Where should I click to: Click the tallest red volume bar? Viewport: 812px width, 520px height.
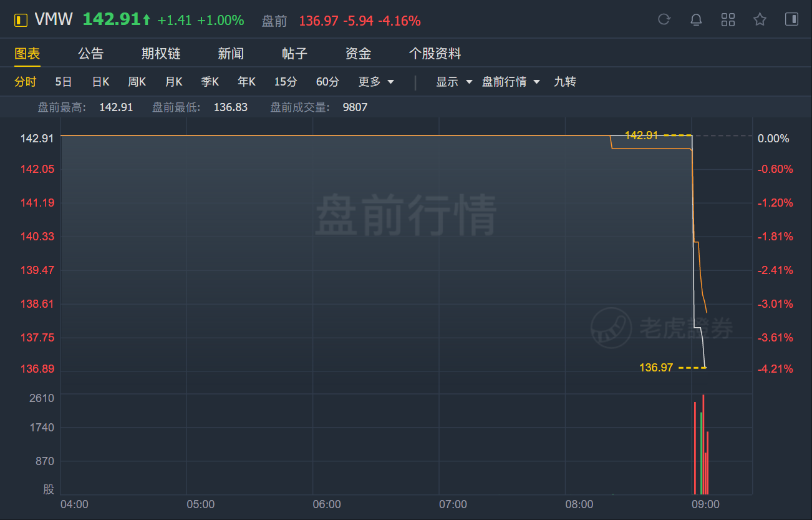coord(703,444)
